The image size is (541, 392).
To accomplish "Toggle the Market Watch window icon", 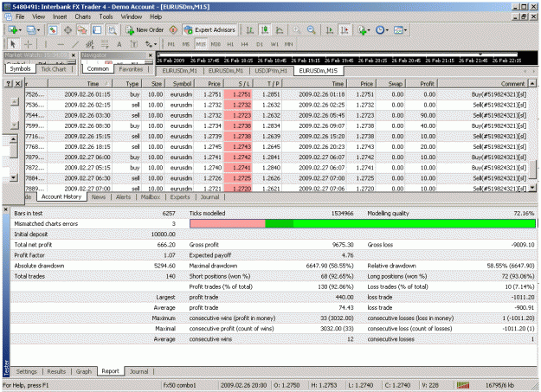I will tap(53, 30).
